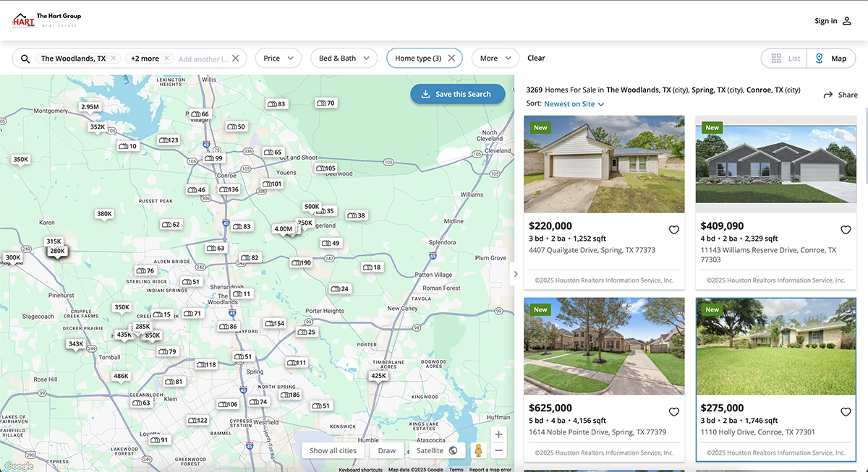
Task: Open the Price filter dropdown
Action: tap(278, 59)
